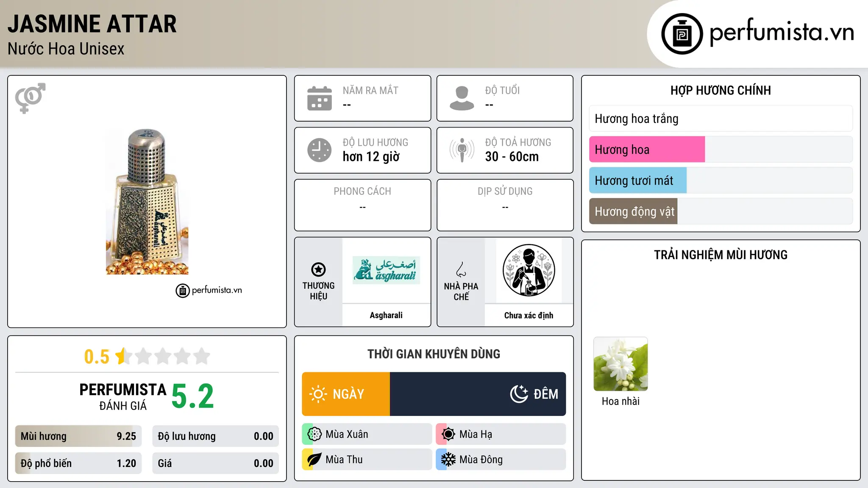
Task: Click the Giá 0.00 score bar
Action: pyautogui.click(x=215, y=463)
